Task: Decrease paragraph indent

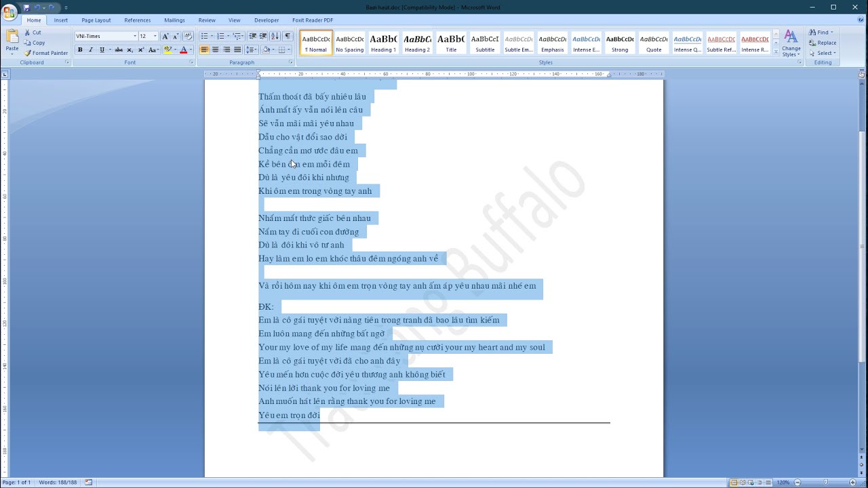Action: pyautogui.click(x=252, y=36)
